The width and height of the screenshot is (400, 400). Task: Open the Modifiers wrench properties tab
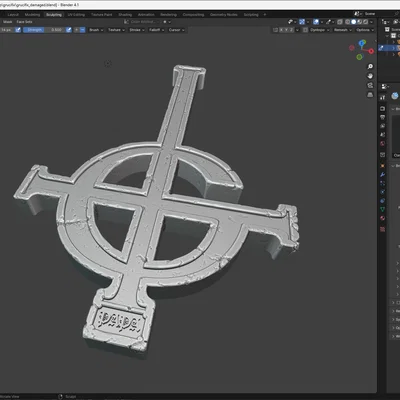tap(382, 175)
